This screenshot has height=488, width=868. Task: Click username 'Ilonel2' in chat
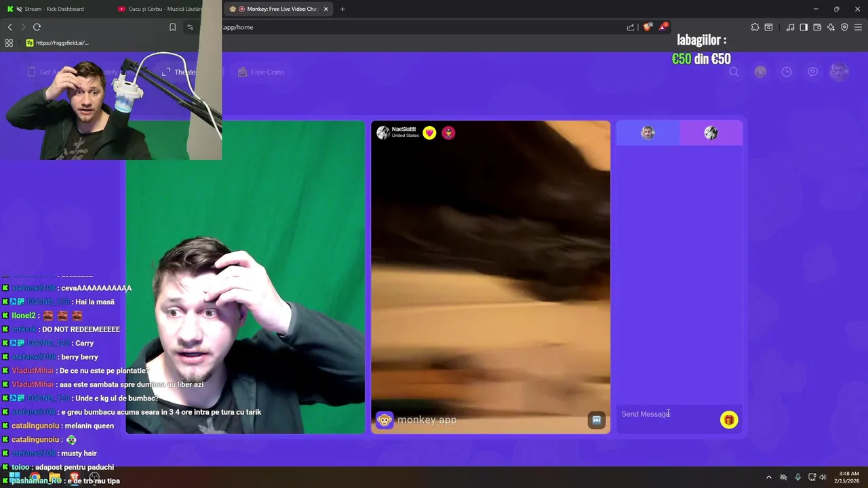[23, 316]
